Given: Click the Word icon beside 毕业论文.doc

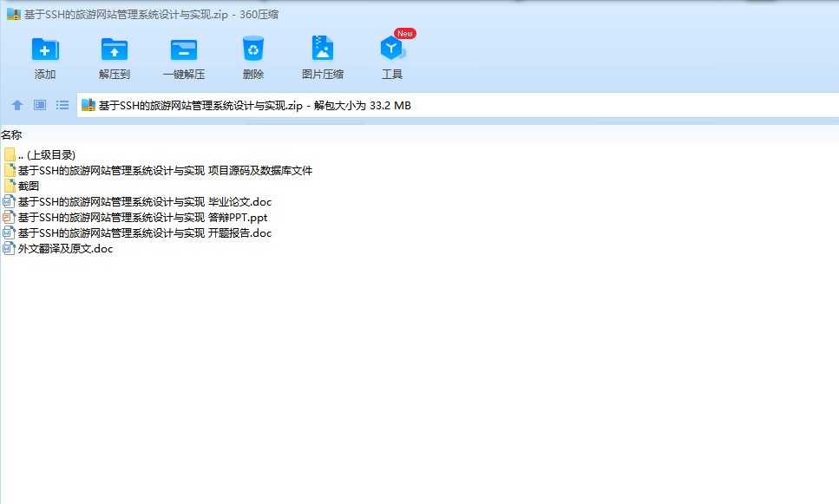Looking at the screenshot, I should click(9, 202).
